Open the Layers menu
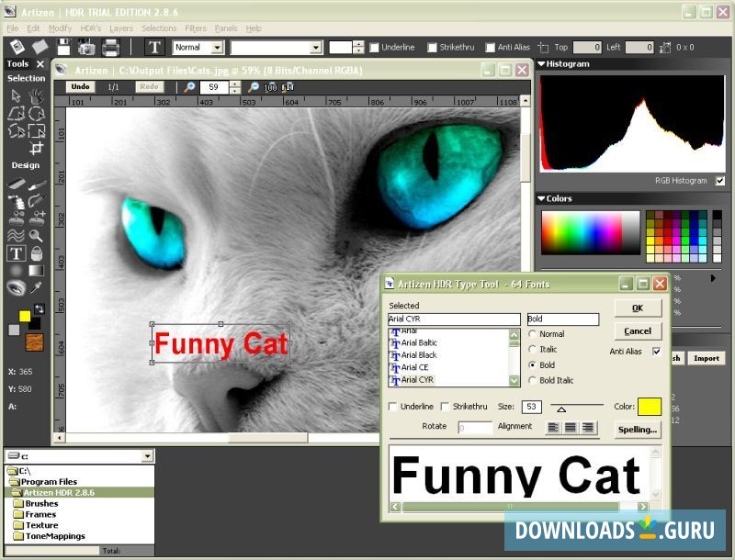 tap(121, 28)
